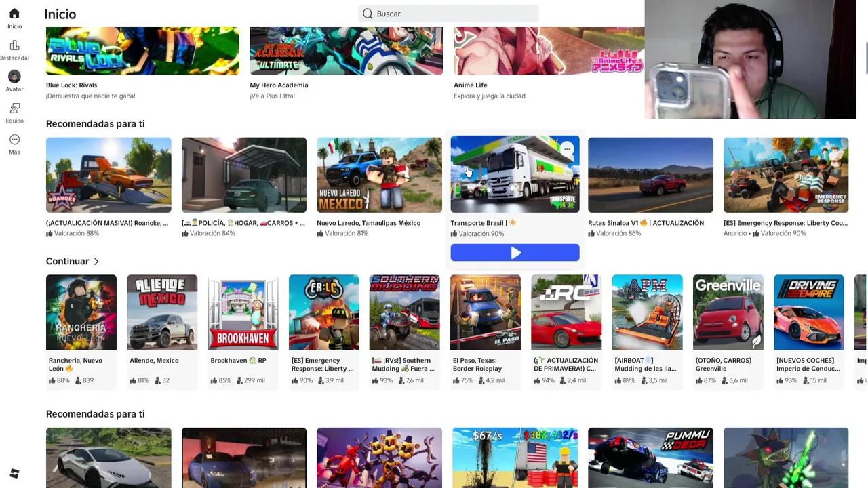This screenshot has height=488, width=868.
Task: Open the Inicio home icon in sidebar
Action: [x=14, y=14]
